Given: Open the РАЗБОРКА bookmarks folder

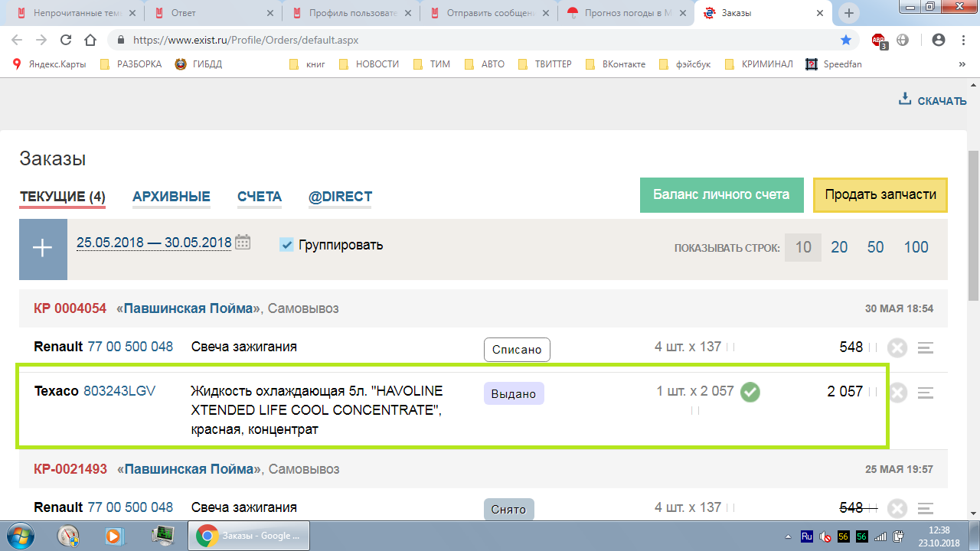Looking at the screenshot, I should (x=131, y=64).
